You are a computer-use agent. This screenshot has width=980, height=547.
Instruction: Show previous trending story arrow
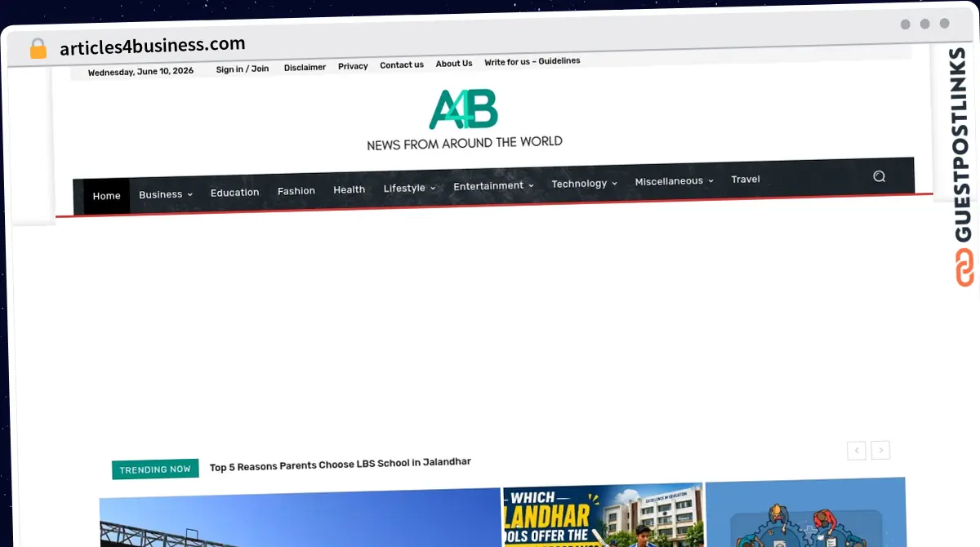point(856,451)
